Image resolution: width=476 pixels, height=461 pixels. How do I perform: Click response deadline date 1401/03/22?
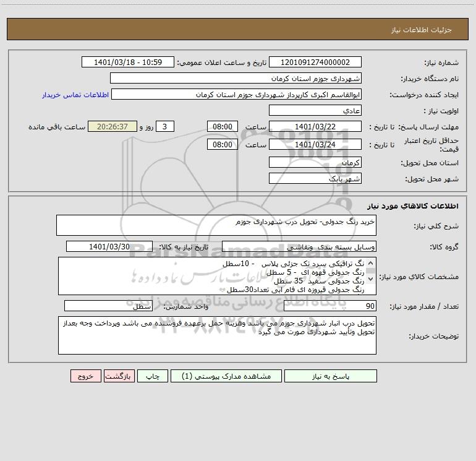(x=315, y=126)
